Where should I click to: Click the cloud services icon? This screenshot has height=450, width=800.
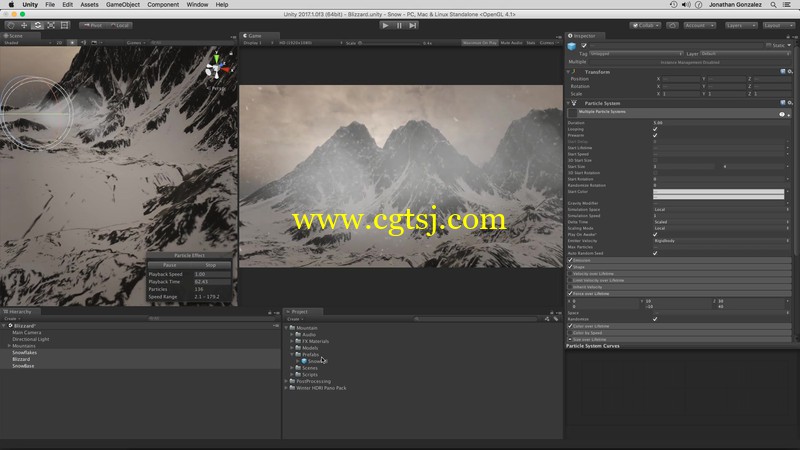click(672, 25)
